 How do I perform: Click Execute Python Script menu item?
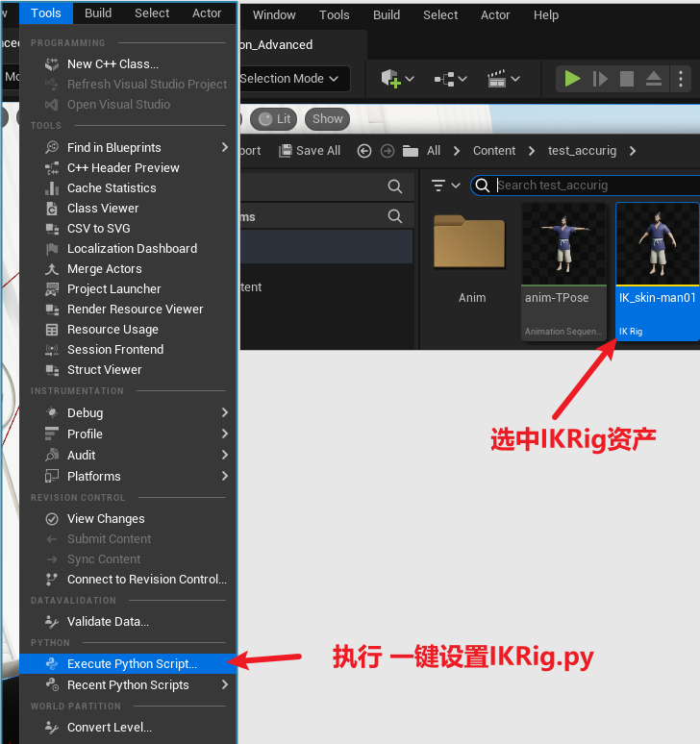132,664
